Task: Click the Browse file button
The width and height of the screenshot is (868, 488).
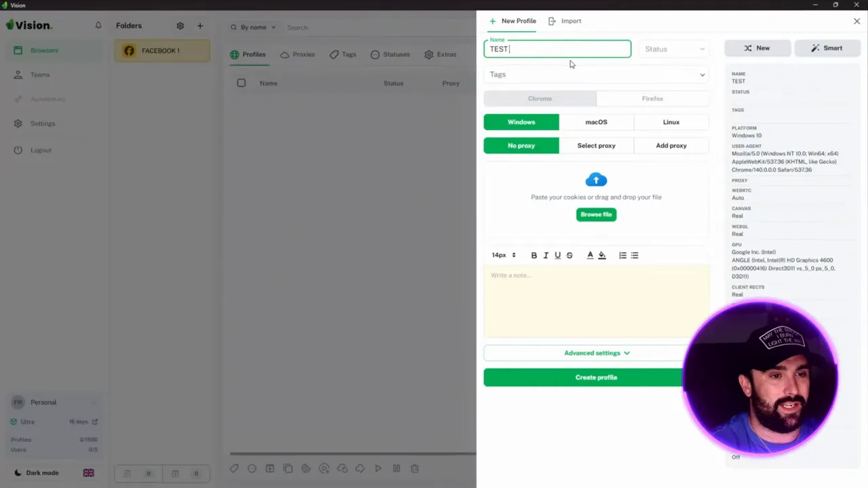Action: click(596, 214)
